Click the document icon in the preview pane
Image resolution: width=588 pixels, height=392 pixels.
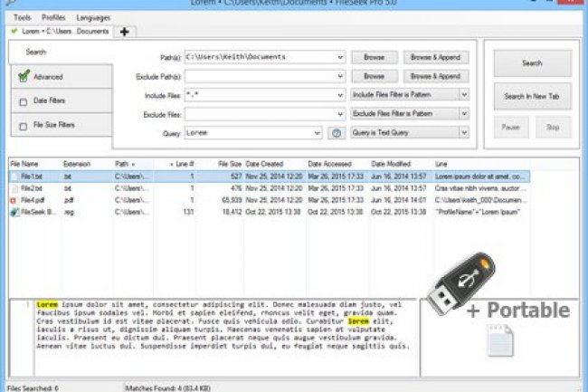click(x=500, y=340)
